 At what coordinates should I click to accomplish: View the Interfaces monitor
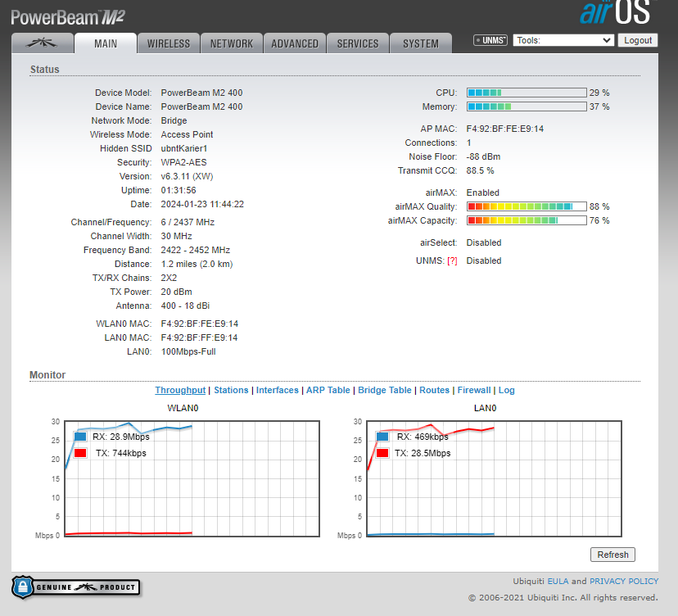[x=277, y=390]
